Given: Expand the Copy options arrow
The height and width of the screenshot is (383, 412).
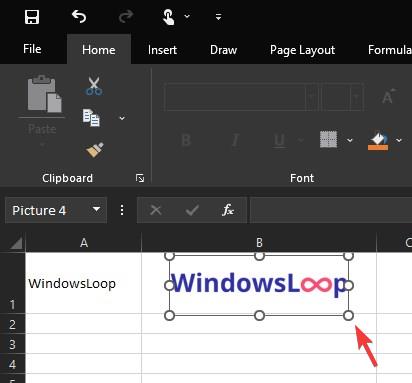Looking at the screenshot, I should tap(122, 118).
